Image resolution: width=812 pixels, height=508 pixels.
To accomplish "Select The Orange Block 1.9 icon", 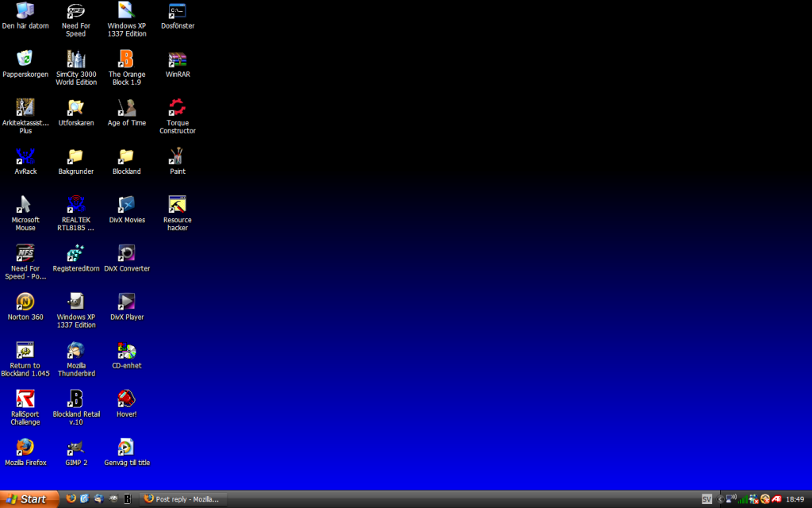I will (127, 60).
